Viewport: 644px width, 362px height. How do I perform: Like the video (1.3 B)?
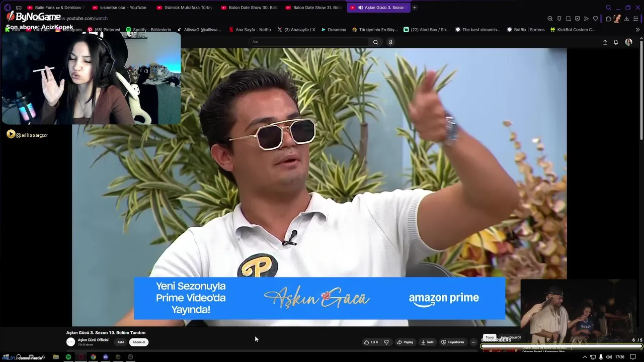[371, 342]
